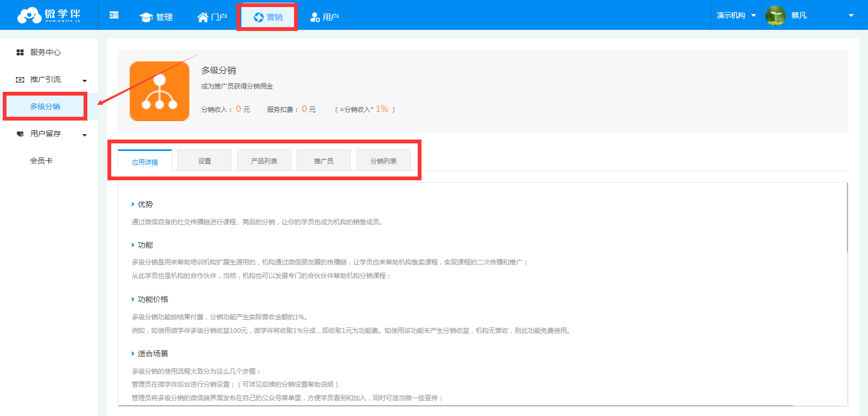Switch to the 设置 tab
This screenshot has width=868, height=416.
pyautogui.click(x=205, y=161)
